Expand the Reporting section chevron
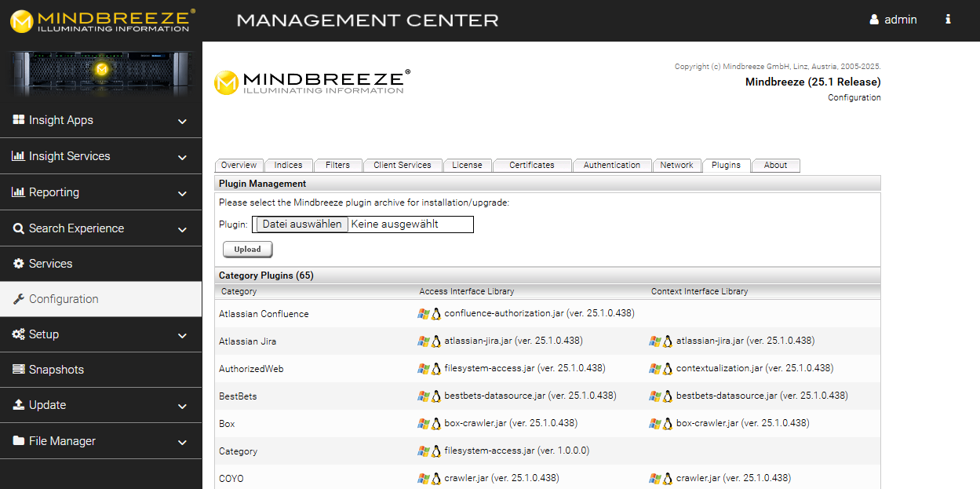Image resolution: width=980 pixels, height=489 pixels. (182, 194)
